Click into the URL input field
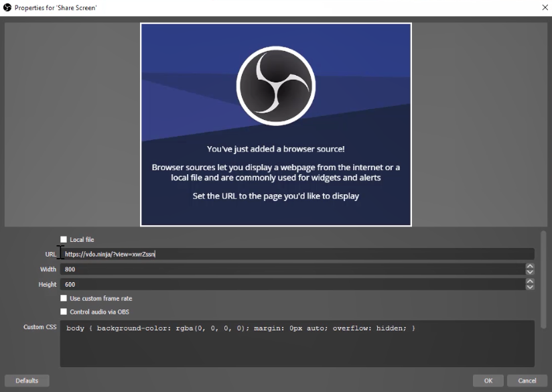Viewport: 552px width, 392px height. pyautogui.click(x=297, y=254)
